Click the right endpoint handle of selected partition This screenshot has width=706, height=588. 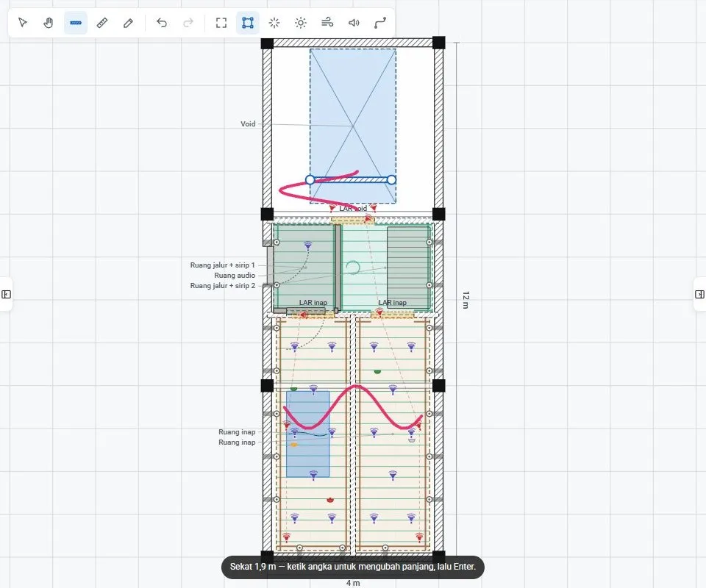(x=392, y=180)
